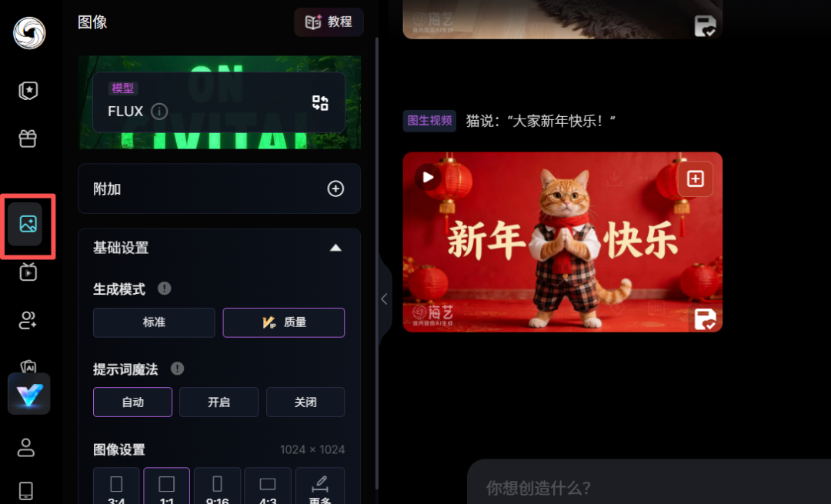Enable 开启 for prompt magic
The image size is (831, 504).
(x=219, y=402)
